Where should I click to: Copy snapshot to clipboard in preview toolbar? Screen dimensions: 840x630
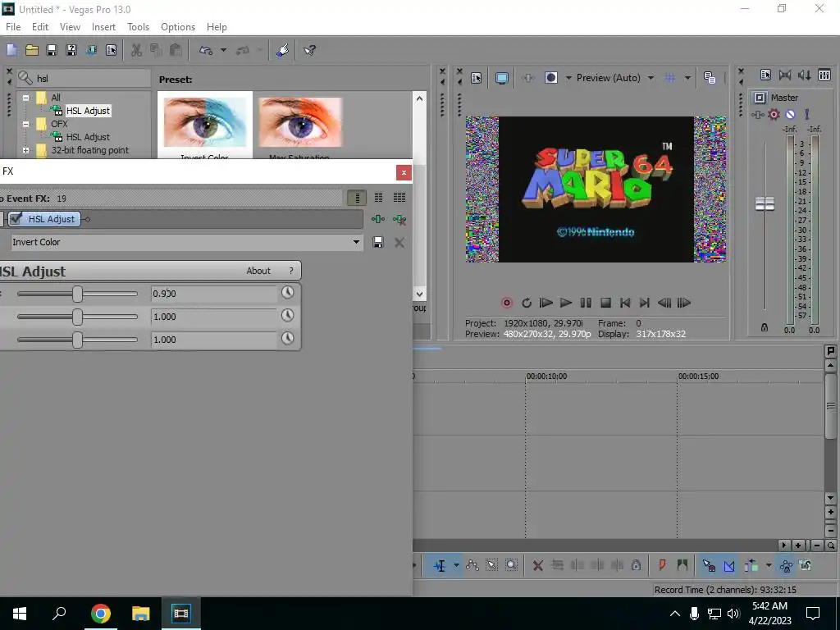(710, 78)
